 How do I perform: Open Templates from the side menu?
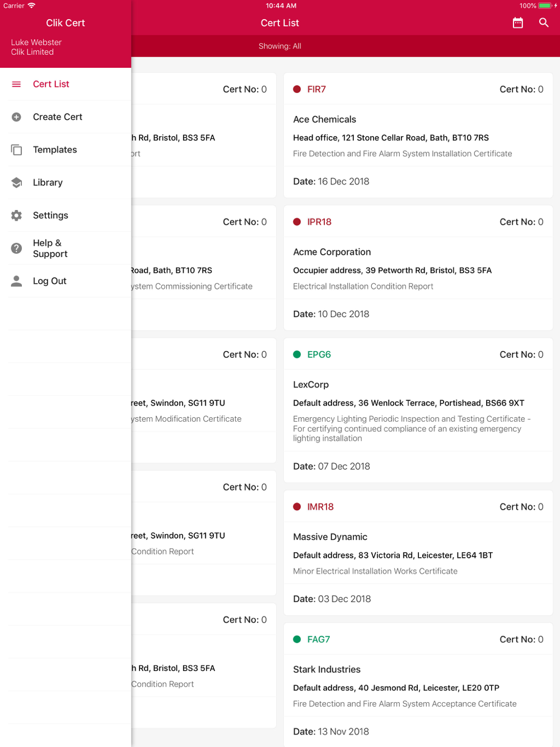(x=55, y=150)
